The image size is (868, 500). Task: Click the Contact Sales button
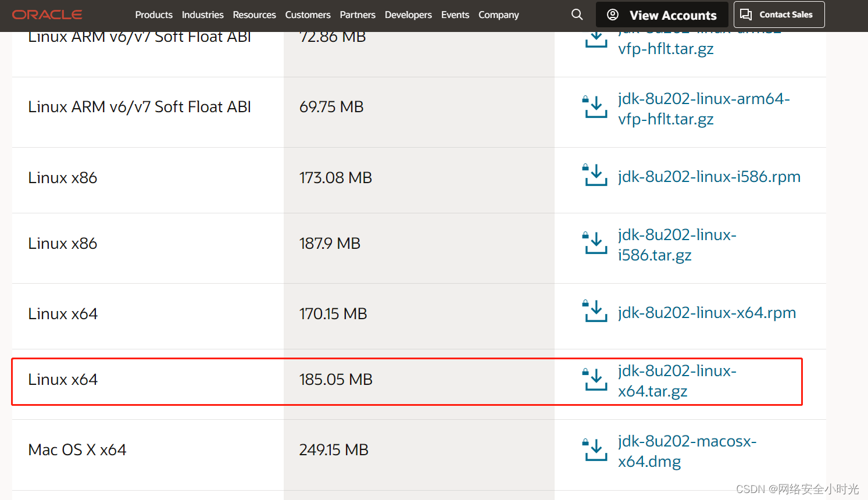[x=779, y=15]
